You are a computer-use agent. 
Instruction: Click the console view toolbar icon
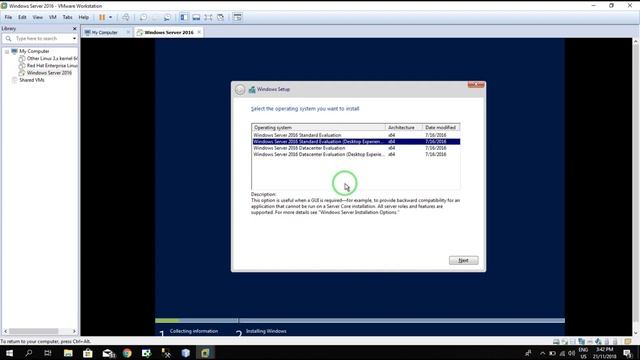[x=237, y=17]
